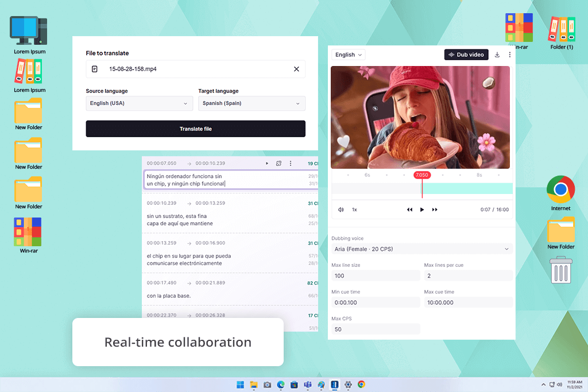Open the Dubbing voice Aria dropdown
The height and width of the screenshot is (392, 588).
[x=422, y=249]
